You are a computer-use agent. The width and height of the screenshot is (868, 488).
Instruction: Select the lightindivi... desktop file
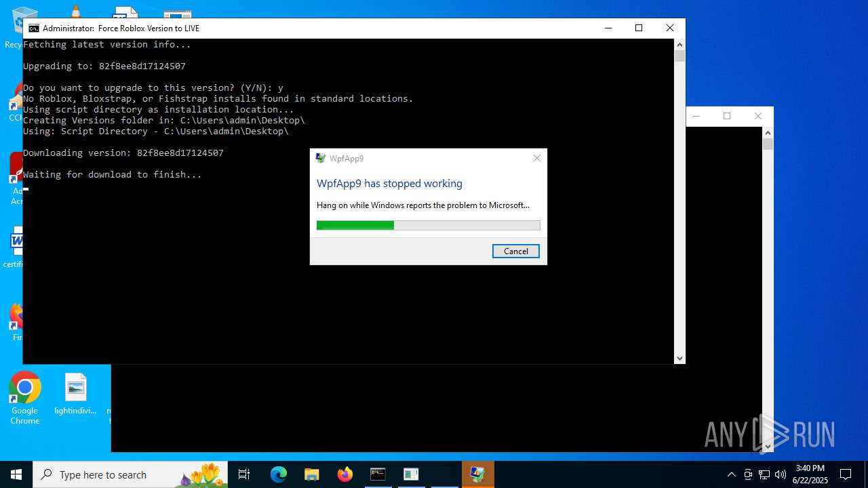pyautogui.click(x=76, y=394)
